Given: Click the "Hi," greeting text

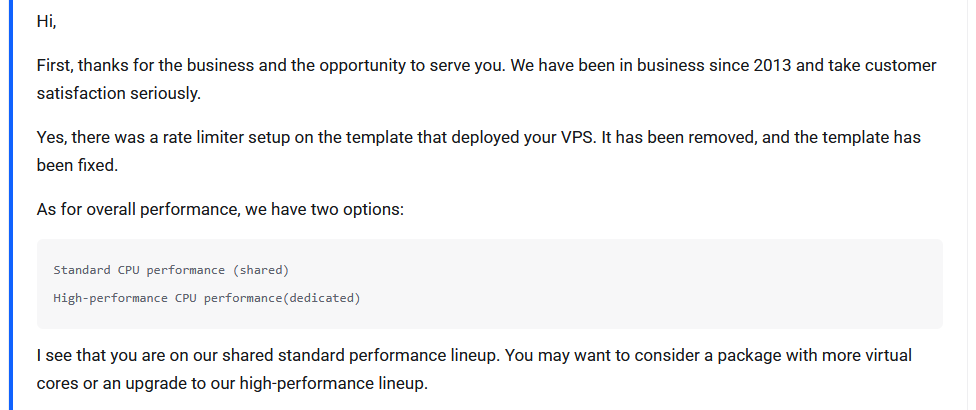Looking at the screenshot, I should [47, 21].
